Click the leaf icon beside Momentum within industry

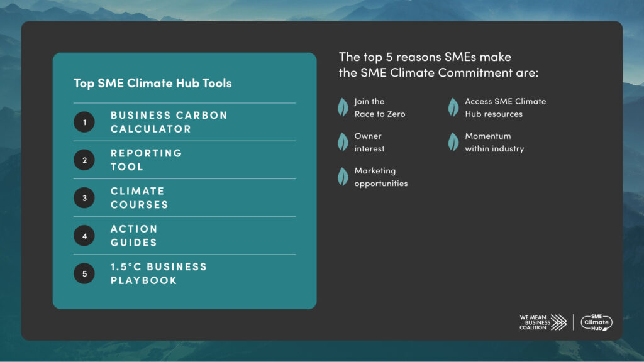point(453,142)
